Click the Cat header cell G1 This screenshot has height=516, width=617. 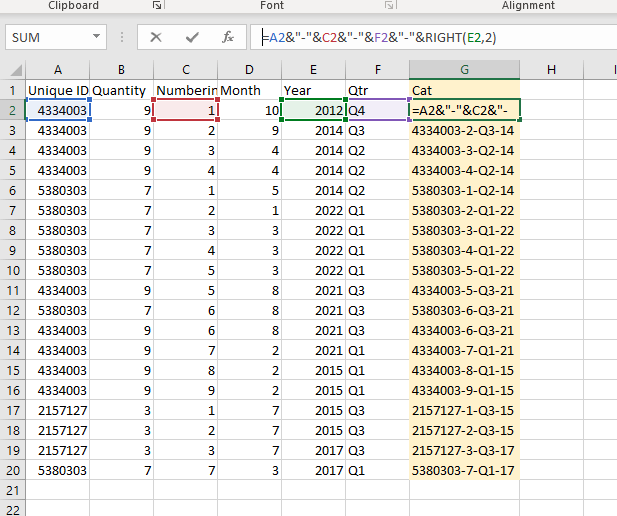[x=464, y=91]
